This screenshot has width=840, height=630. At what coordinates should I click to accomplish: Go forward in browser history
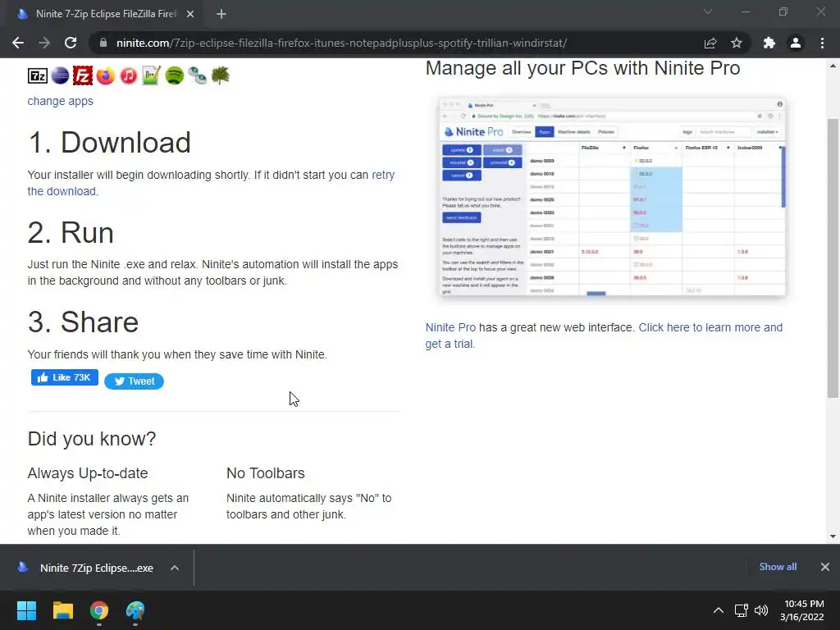point(44,43)
